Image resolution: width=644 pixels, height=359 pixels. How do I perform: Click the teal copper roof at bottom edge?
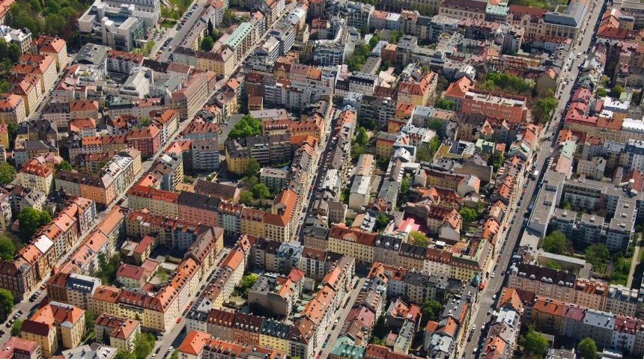pos(347,349)
